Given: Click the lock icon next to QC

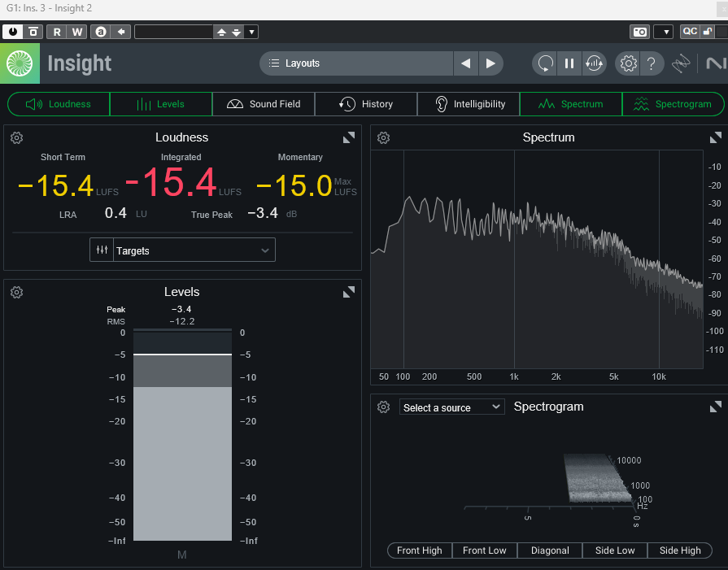Looking at the screenshot, I should 707,32.
